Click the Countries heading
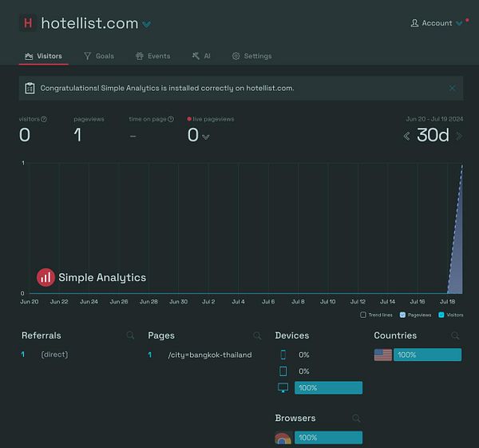Screen dimensions: 479x448 pyautogui.click(x=395, y=335)
